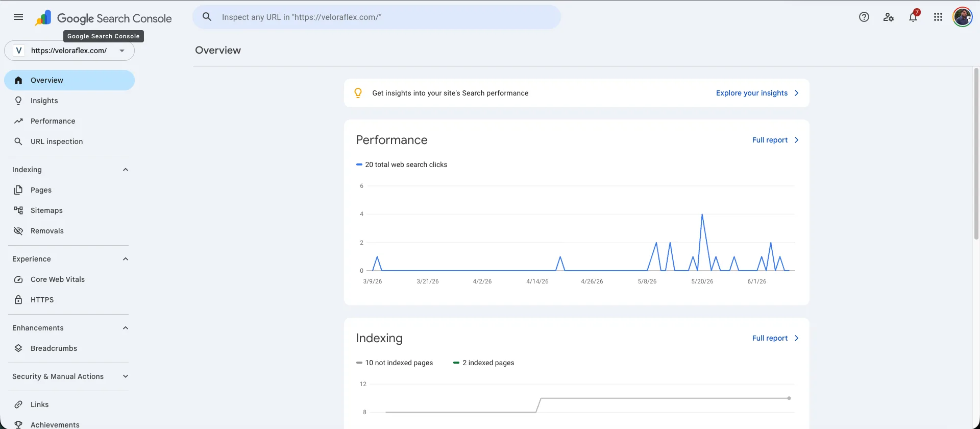The height and width of the screenshot is (429, 980).
Task: Collapse the Experience sidebar section
Action: 126,259
